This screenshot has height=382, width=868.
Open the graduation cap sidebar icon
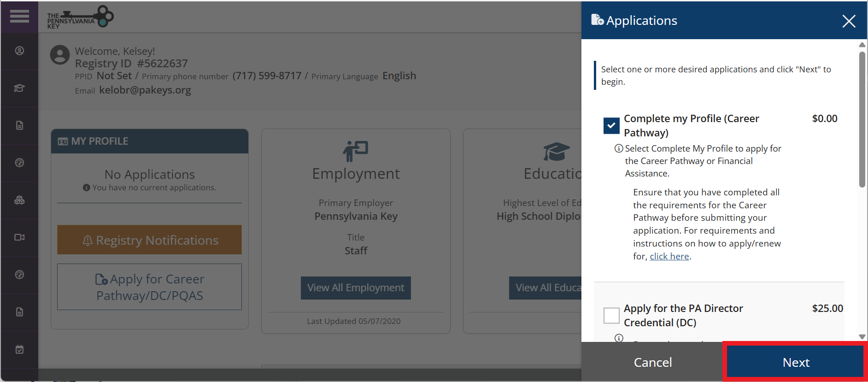tap(19, 88)
